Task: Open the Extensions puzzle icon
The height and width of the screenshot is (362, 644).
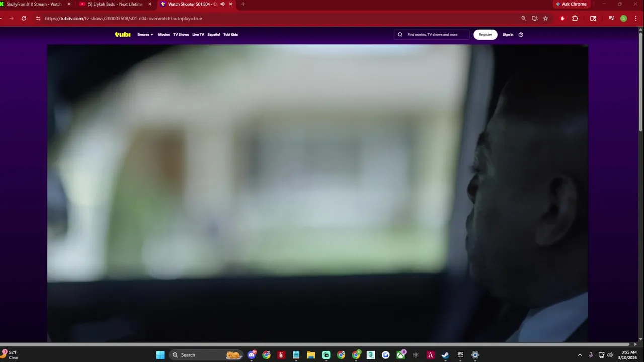Action: [x=575, y=18]
